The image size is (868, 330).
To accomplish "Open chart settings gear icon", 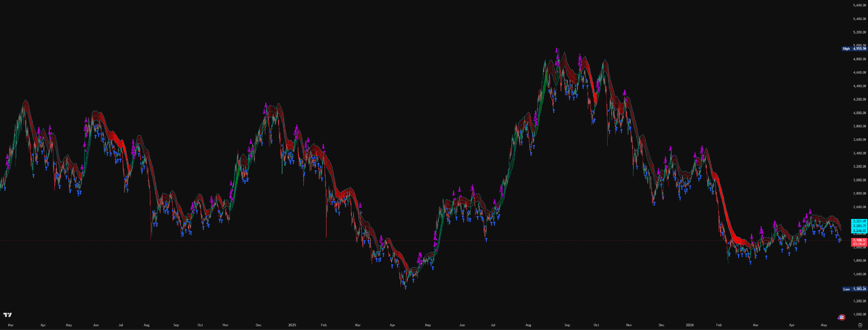I will click(860, 325).
